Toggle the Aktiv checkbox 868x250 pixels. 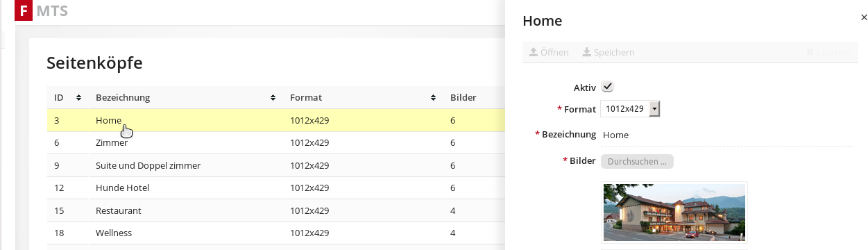[607, 87]
